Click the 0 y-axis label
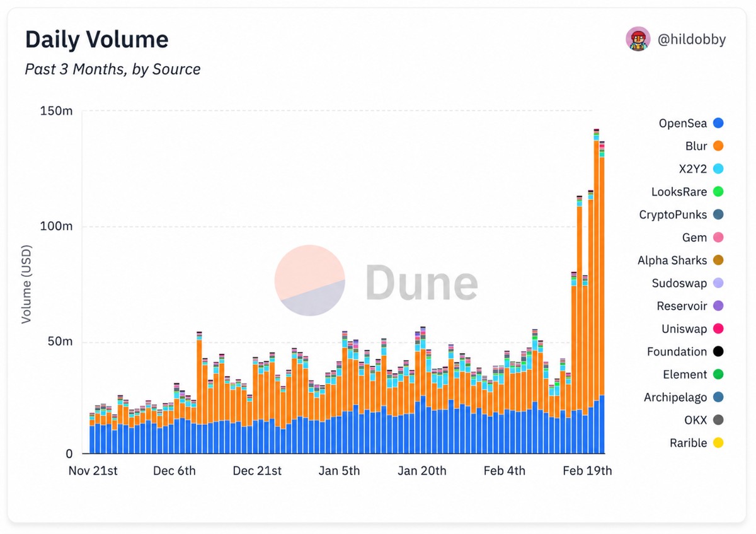 click(69, 453)
